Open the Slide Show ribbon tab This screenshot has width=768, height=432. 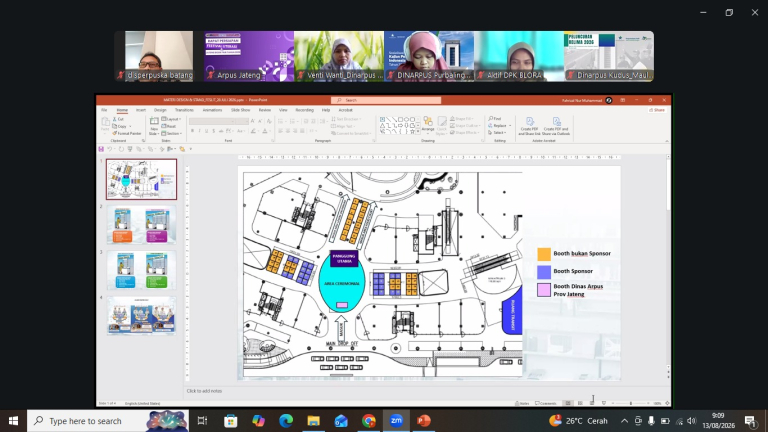pos(240,110)
